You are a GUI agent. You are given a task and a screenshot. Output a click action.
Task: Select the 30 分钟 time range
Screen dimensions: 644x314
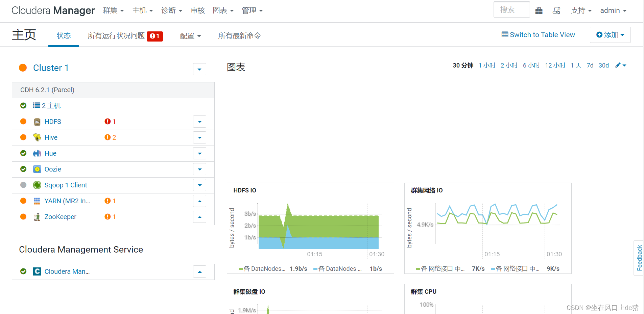pos(463,66)
